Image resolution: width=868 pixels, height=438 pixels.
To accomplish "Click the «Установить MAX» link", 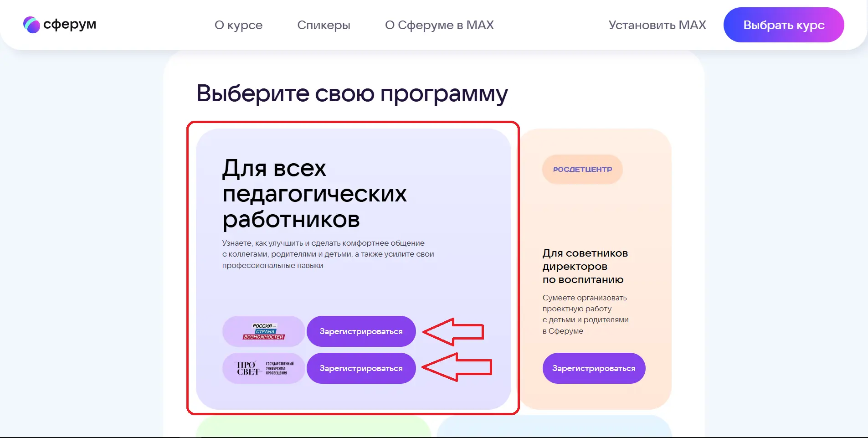I will (x=657, y=25).
